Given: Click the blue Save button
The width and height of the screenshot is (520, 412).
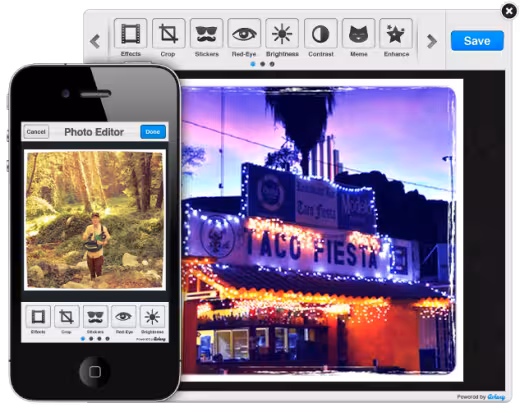Looking at the screenshot, I should click(x=477, y=41).
